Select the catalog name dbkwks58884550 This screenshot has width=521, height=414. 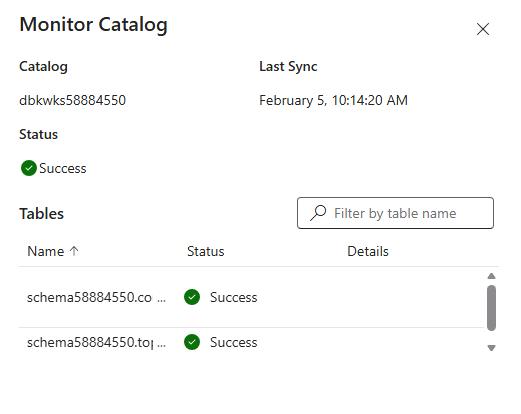(x=73, y=100)
